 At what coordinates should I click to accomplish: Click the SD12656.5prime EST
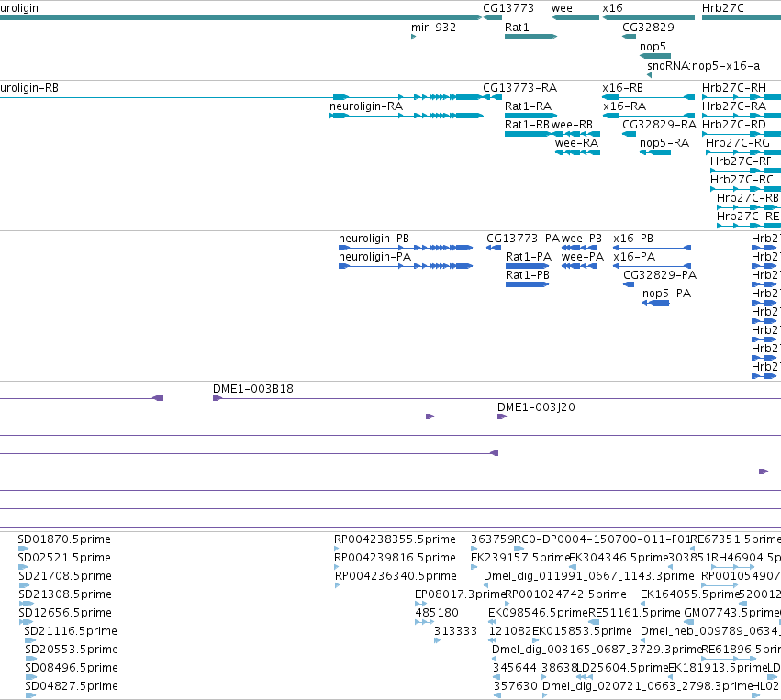pyautogui.click(x=26, y=622)
